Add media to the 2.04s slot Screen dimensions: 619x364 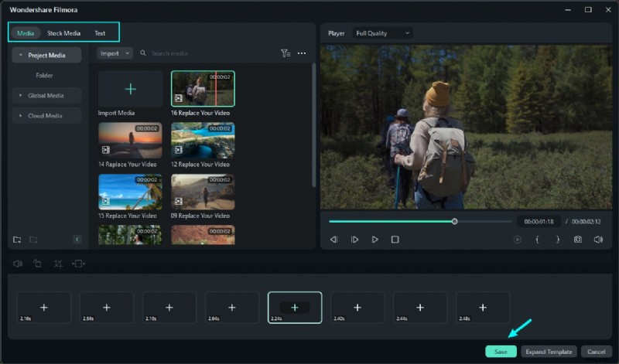click(232, 308)
